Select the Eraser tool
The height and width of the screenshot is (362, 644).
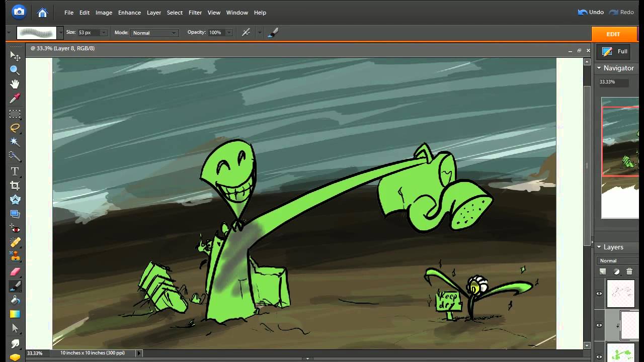[x=15, y=272]
